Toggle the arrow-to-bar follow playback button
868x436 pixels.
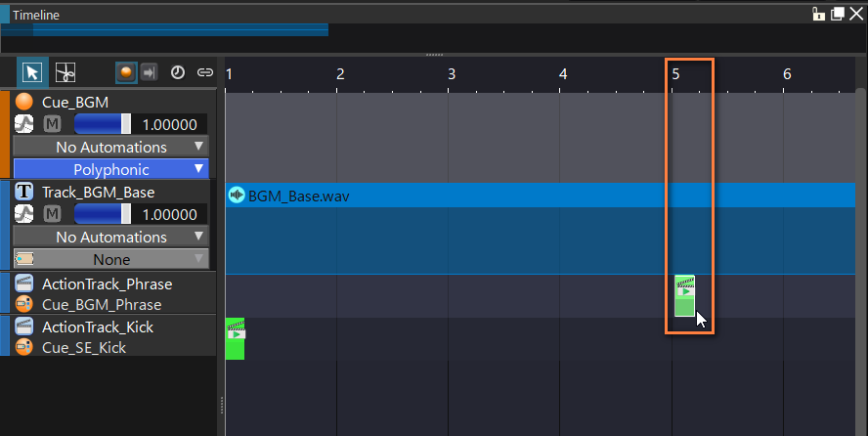(149, 72)
